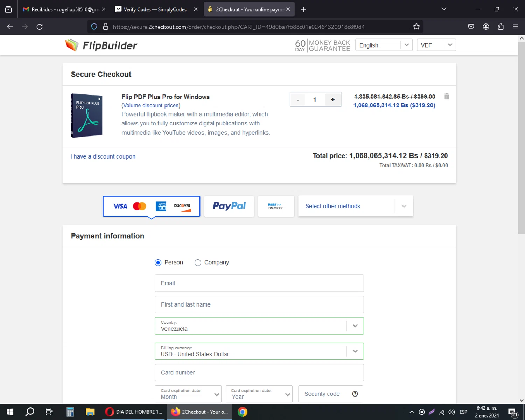The width and height of the screenshot is (525, 420).
Task: Choose credit card payment method
Action: point(152,206)
